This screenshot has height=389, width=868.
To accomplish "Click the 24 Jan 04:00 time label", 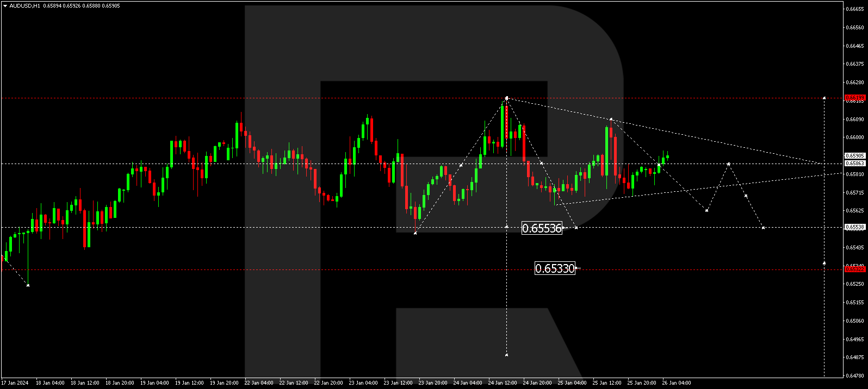I will pos(468,383).
